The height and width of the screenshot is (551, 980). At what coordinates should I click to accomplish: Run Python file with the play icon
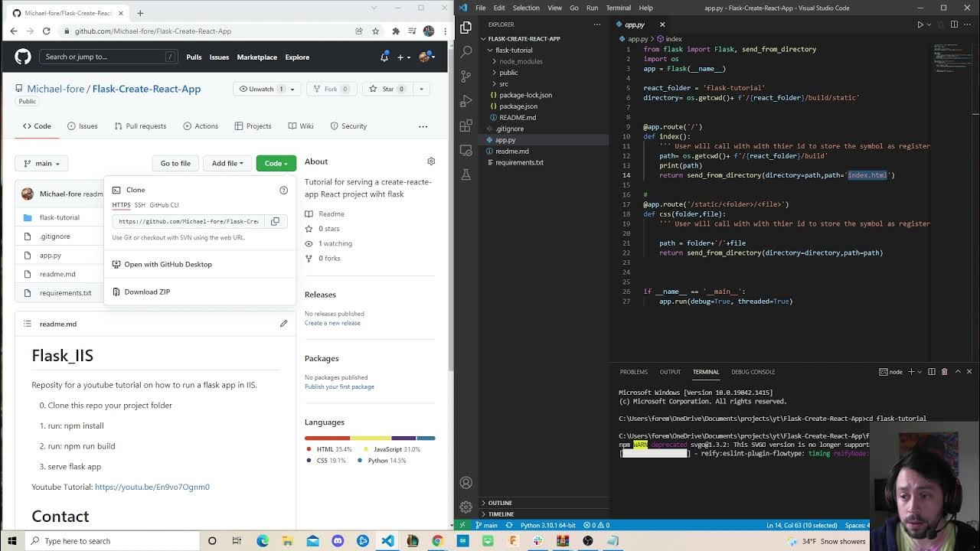point(920,24)
